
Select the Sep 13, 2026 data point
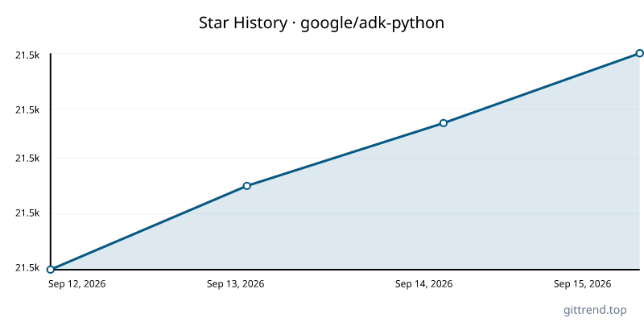(247, 186)
